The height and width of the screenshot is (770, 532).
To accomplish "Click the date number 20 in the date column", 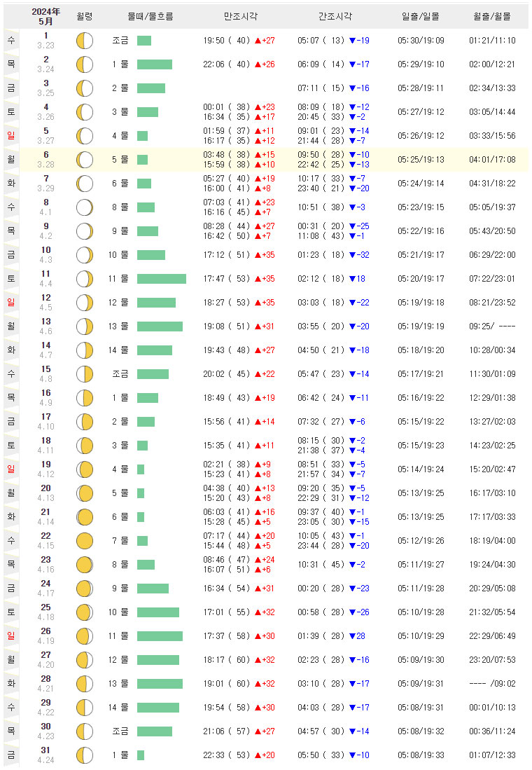I will tap(45, 488).
